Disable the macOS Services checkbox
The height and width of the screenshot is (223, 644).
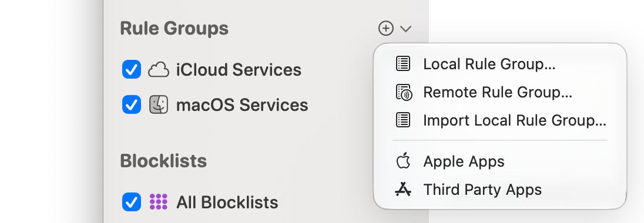coord(132,104)
